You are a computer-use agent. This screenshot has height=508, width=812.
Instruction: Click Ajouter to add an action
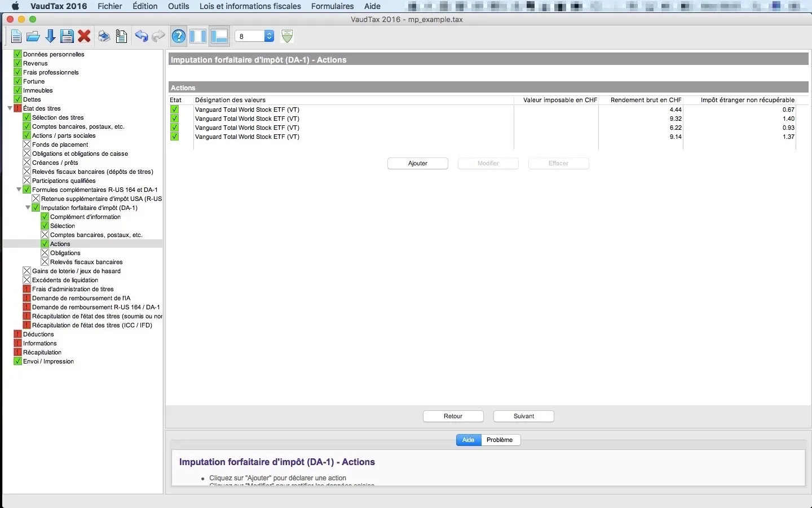pyautogui.click(x=418, y=163)
